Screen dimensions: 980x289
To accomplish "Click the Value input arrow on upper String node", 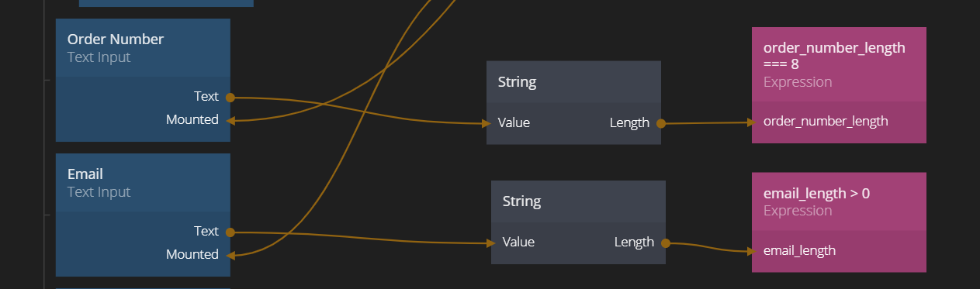I will [x=490, y=122].
